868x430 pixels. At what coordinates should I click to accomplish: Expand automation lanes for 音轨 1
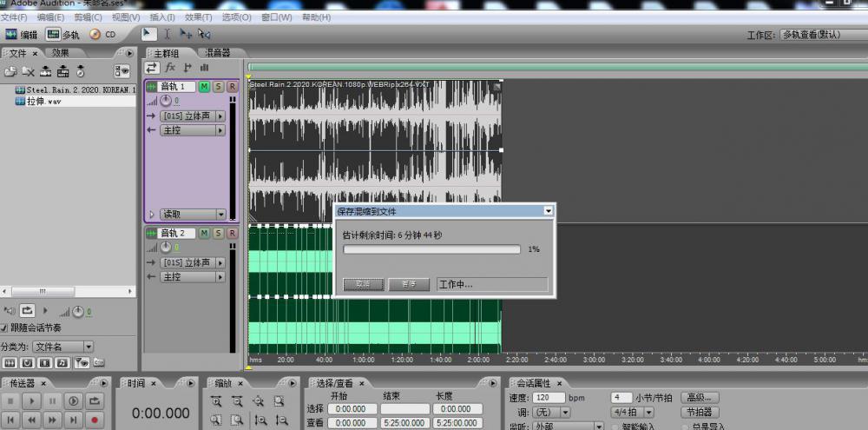152,215
